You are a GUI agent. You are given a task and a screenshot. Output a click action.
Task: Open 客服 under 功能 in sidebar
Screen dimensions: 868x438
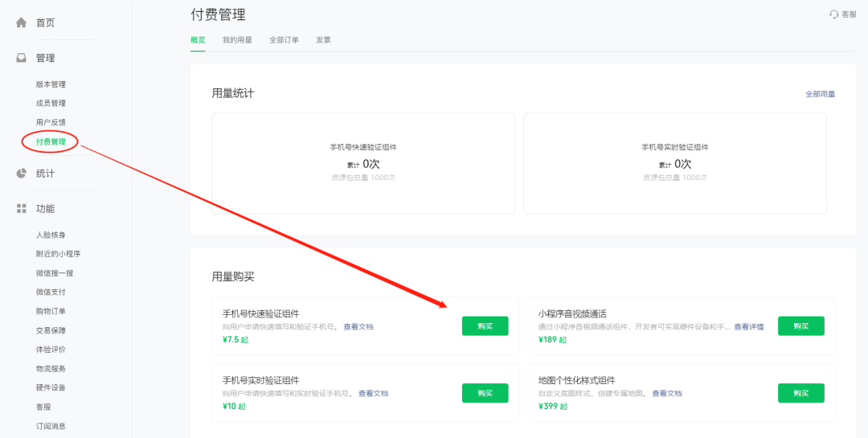43,407
